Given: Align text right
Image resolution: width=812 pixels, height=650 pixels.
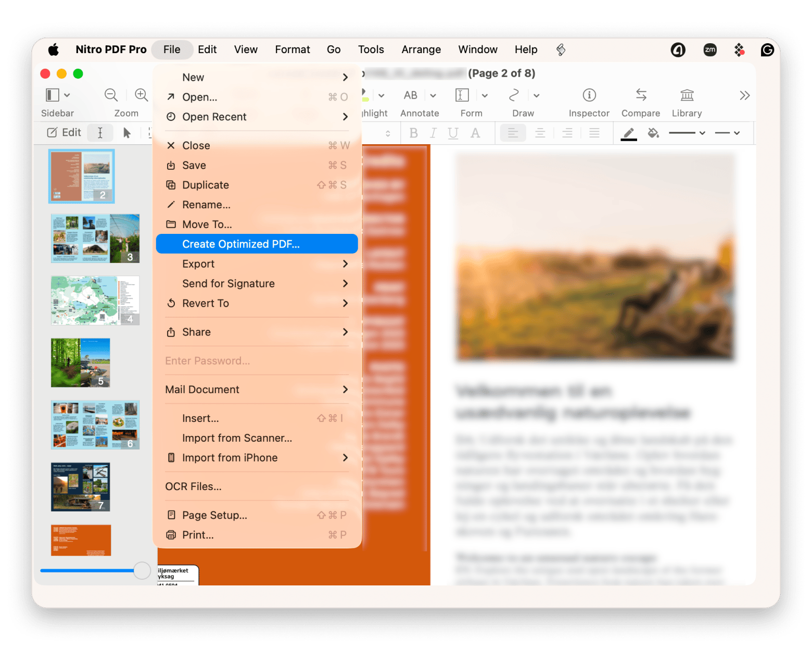Looking at the screenshot, I should [x=567, y=133].
